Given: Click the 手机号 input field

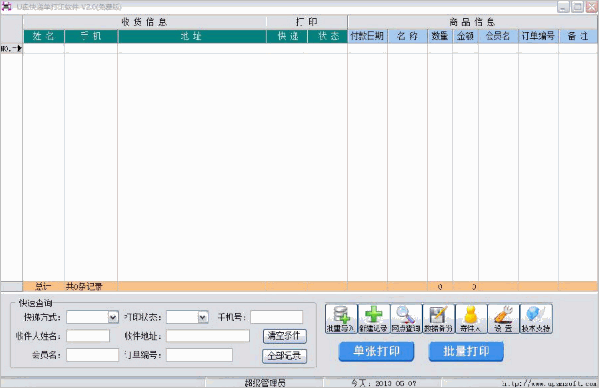Looking at the screenshot, I should tap(277, 317).
